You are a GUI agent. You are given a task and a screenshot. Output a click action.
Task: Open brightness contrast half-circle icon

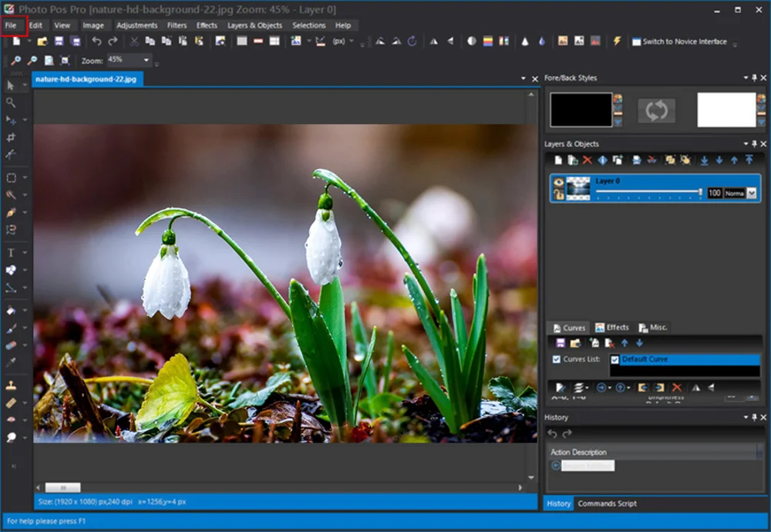tap(472, 42)
